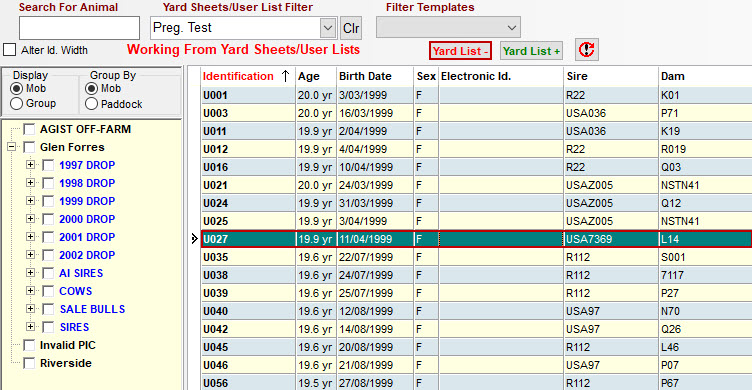Expand the 1998 DROP node
Image resolution: width=752 pixels, height=390 pixels.
click(x=30, y=183)
